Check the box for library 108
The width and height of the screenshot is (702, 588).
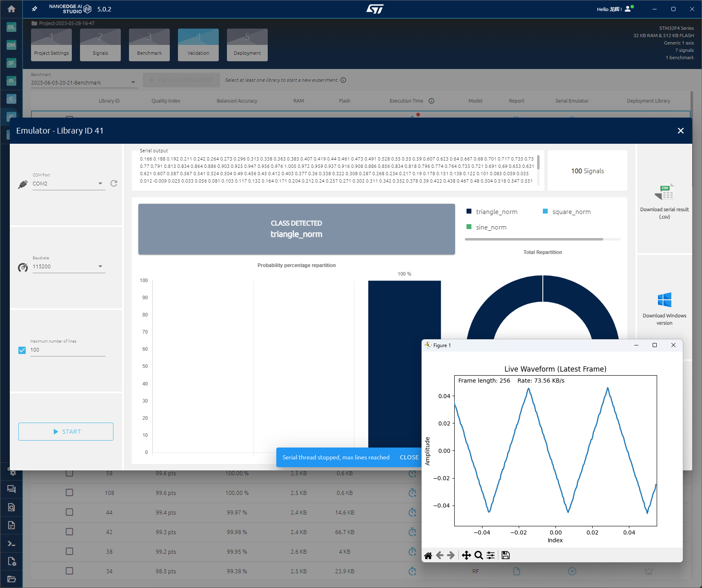click(69, 492)
